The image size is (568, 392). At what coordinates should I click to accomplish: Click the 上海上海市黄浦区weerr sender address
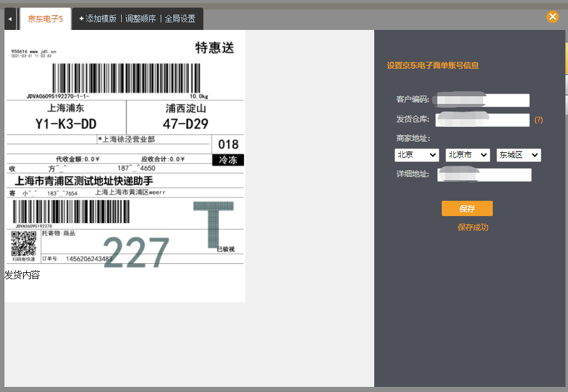(x=130, y=192)
